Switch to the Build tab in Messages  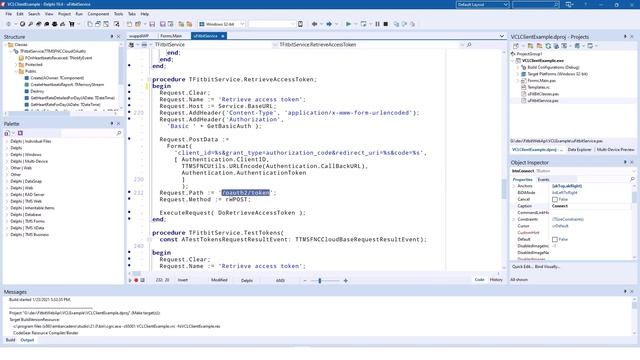click(x=10, y=340)
